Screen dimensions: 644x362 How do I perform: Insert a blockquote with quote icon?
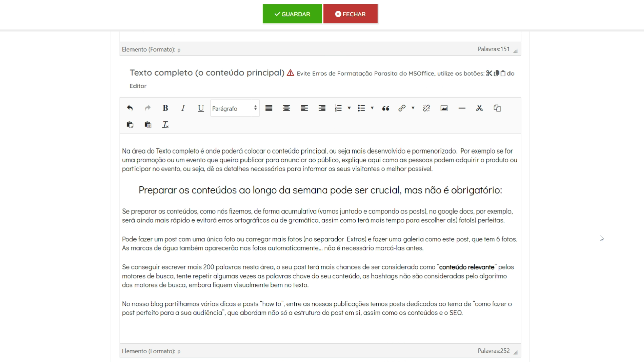(386, 108)
